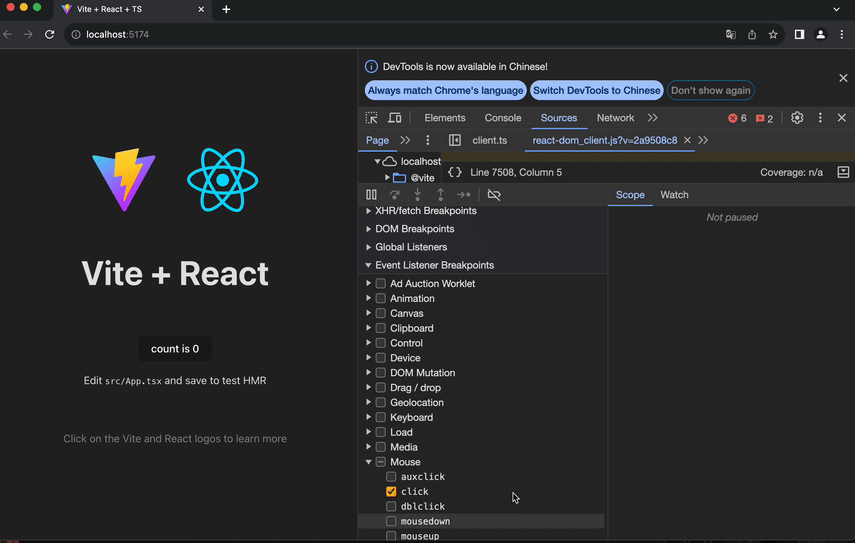Expand the Device events category
The height and width of the screenshot is (543, 855).
tap(369, 358)
